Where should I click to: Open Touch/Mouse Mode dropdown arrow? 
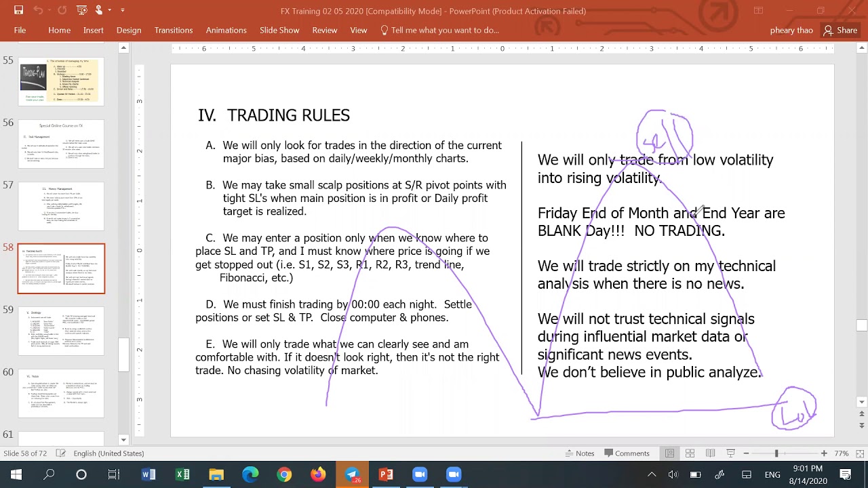click(x=110, y=10)
